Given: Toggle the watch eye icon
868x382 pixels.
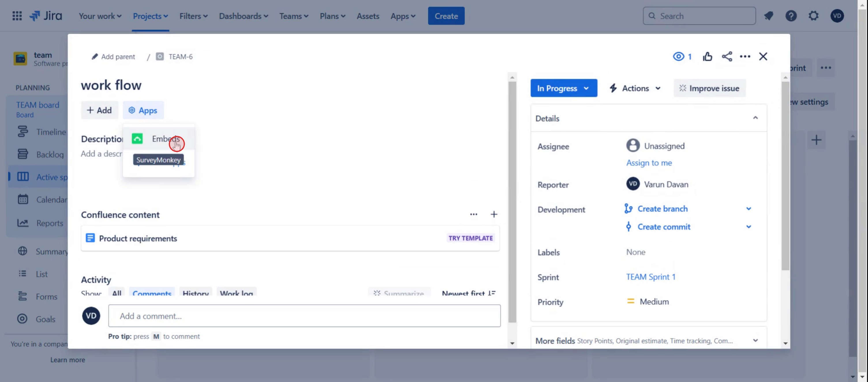Looking at the screenshot, I should pyautogui.click(x=678, y=57).
